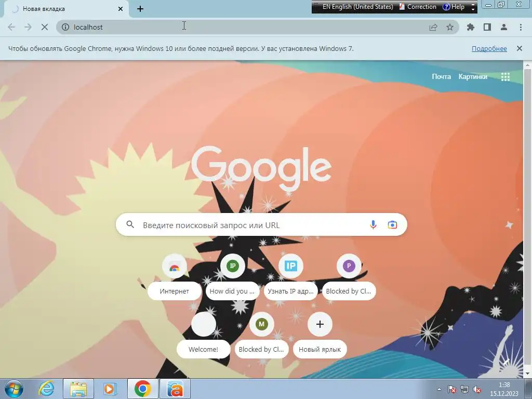Click Correction in the language bar
Image resolution: width=532 pixels, height=399 pixels.
coord(418,7)
